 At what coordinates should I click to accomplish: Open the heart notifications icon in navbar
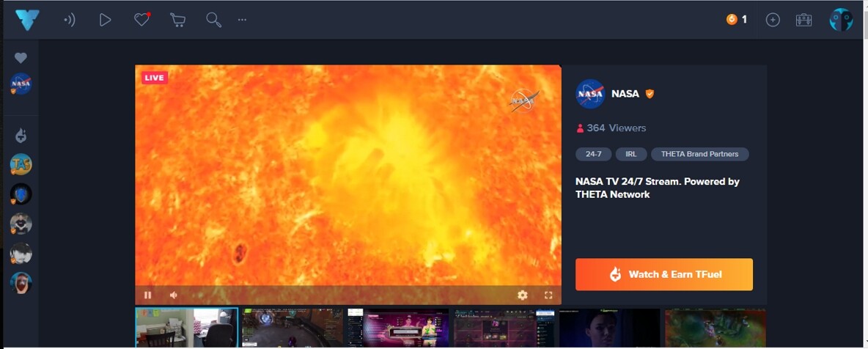tap(141, 20)
